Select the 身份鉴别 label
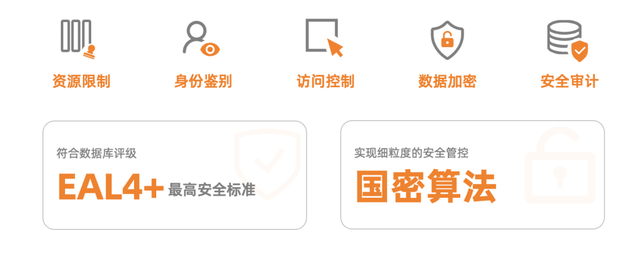644x267 pixels. click(x=203, y=81)
